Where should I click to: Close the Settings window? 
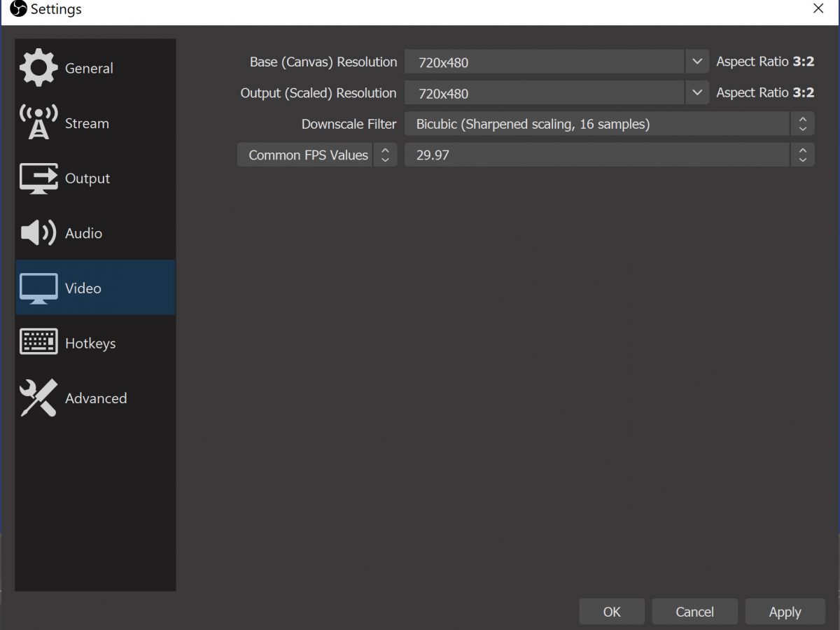[x=818, y=9]
